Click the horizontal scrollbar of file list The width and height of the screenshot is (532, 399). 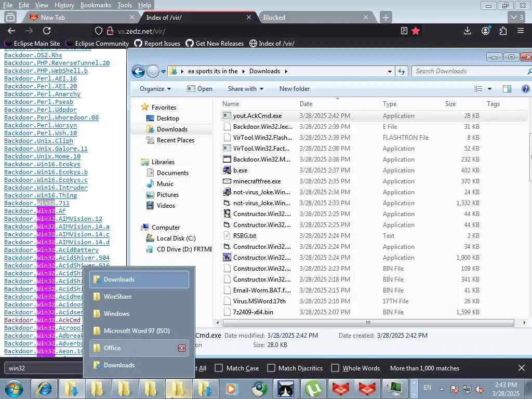point(368,323)
